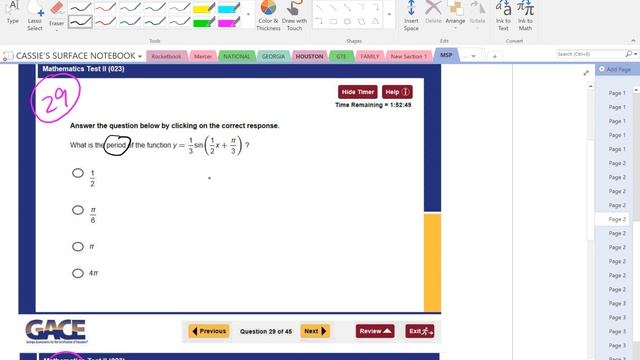Click the Exit button
Screen dimensions: 640x360
(420, 331)
